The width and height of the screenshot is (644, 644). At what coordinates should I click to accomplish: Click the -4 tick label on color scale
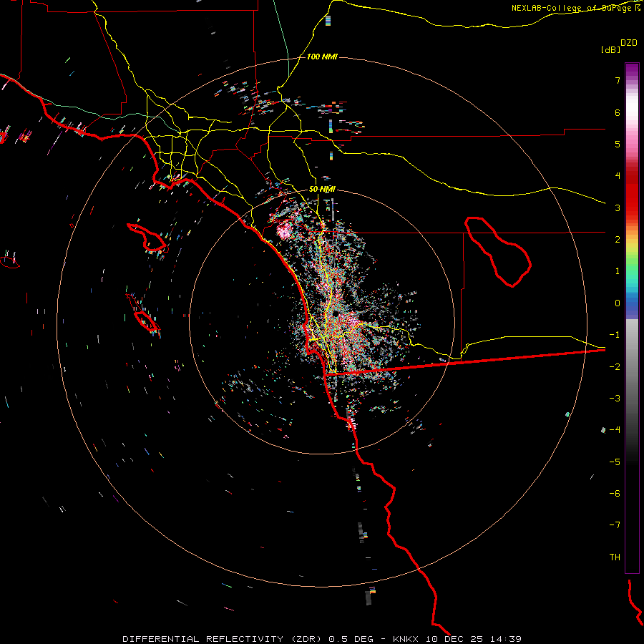[x=615, y=429]
